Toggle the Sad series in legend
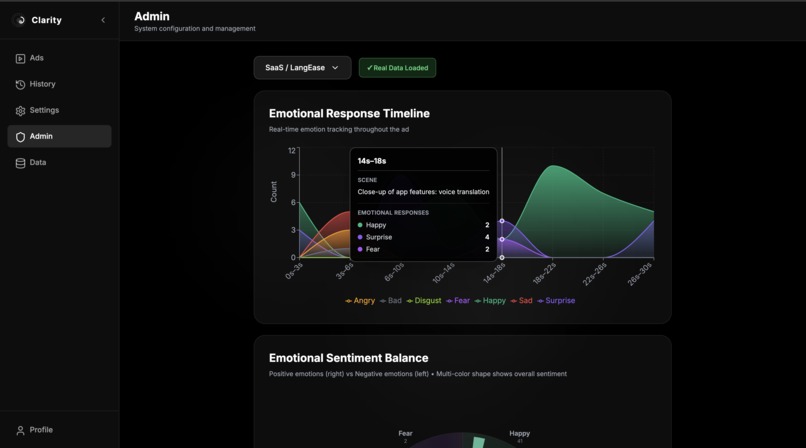This screenshot has height=448, width=806. [x=521, y=301]
